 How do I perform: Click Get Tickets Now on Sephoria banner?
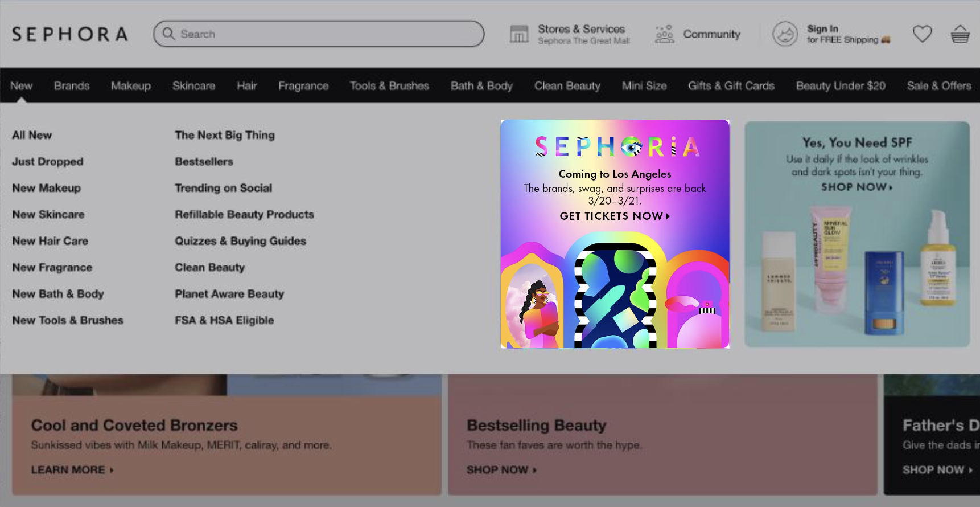(x=615, y=216)
